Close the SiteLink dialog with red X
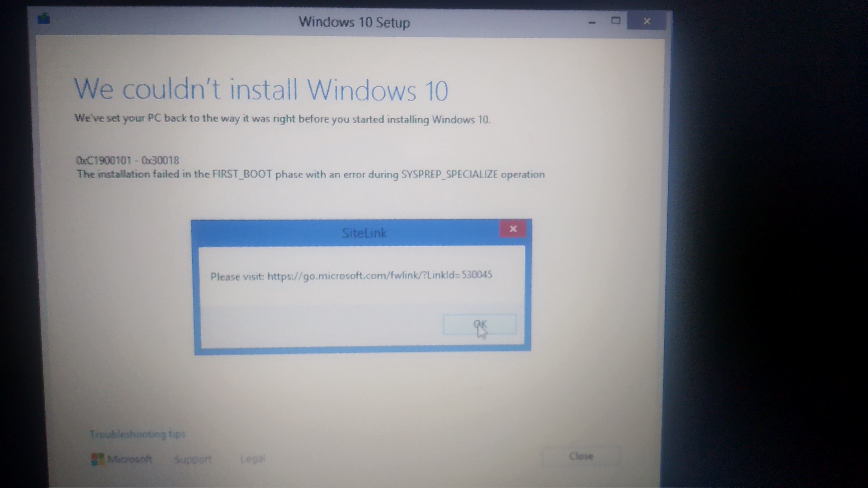 513,229
